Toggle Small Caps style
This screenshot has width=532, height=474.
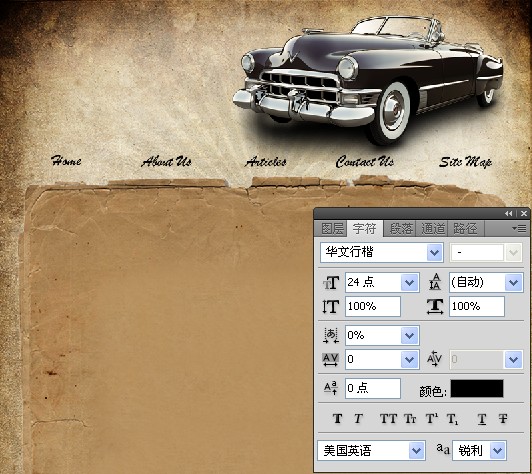(410, 419)
